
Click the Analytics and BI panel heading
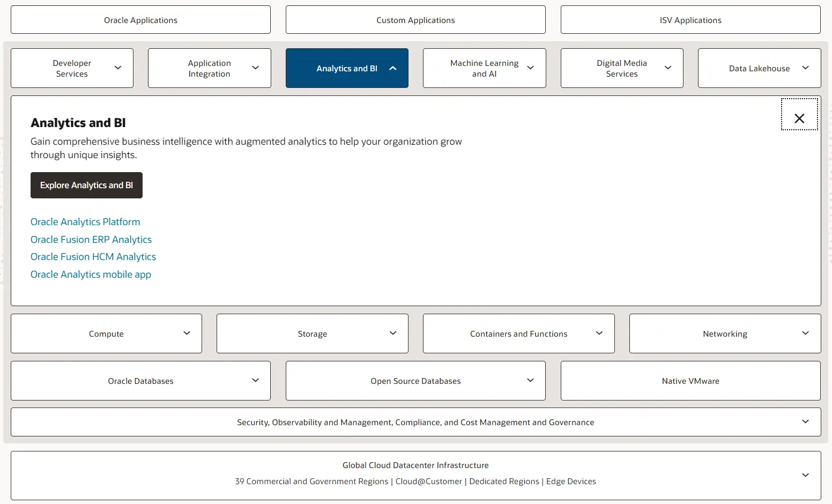78,123
